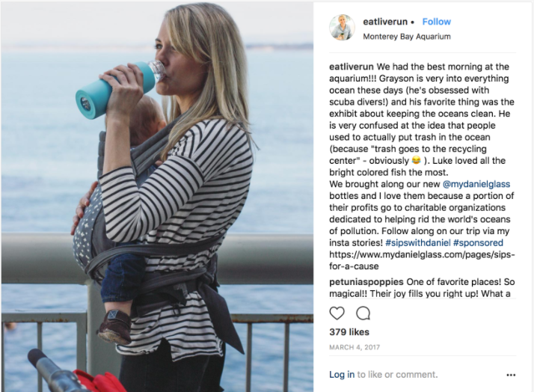Open the #sponsored hashtag
This screenshot has height=392, width=534.
478,243
